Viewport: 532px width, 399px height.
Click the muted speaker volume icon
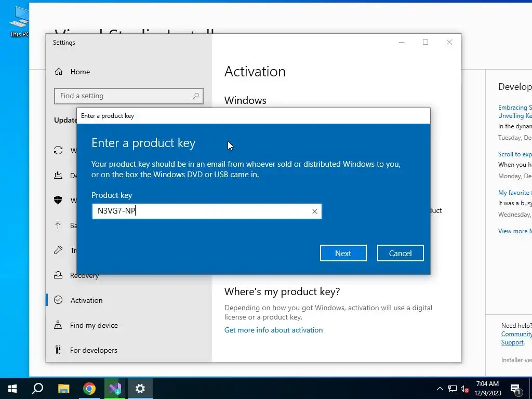coord(465,389)
